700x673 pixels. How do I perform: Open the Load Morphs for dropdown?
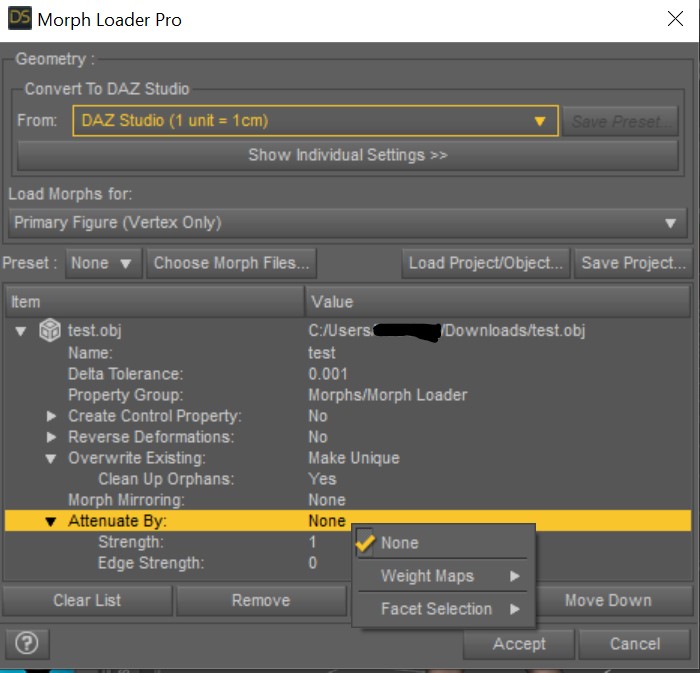347,222
